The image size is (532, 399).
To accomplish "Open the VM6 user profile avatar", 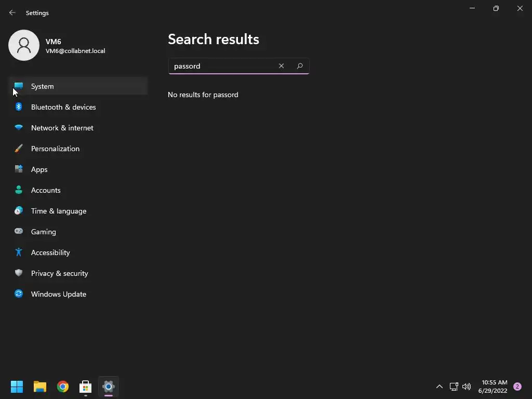I will coord(24,45).
